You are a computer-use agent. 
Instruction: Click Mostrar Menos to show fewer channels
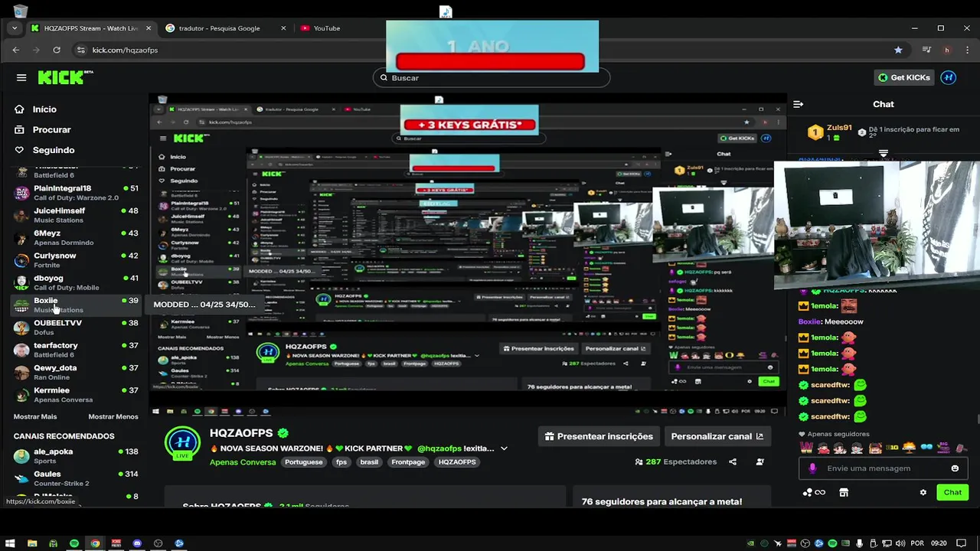[x=113, y=417]
